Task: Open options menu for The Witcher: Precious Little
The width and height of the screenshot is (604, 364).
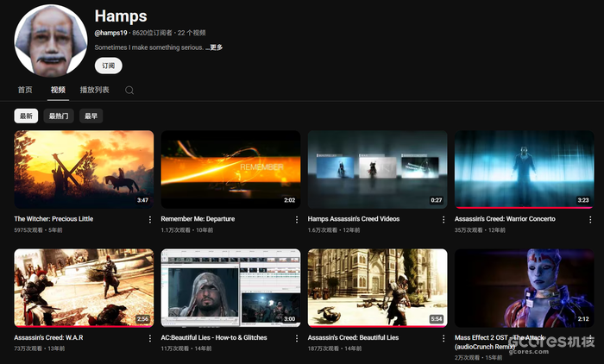Action: (x=150, y=220)
